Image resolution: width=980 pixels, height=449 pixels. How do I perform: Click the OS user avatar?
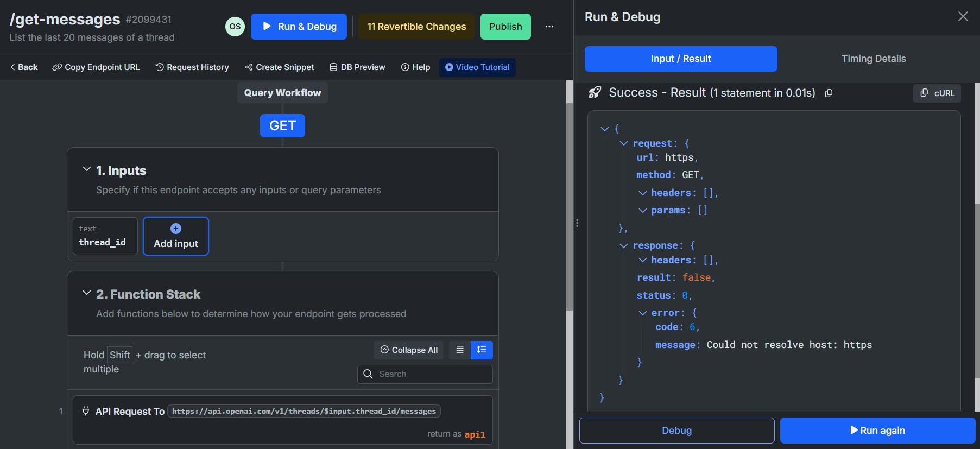pyautogui.click(x=235, y=27)
